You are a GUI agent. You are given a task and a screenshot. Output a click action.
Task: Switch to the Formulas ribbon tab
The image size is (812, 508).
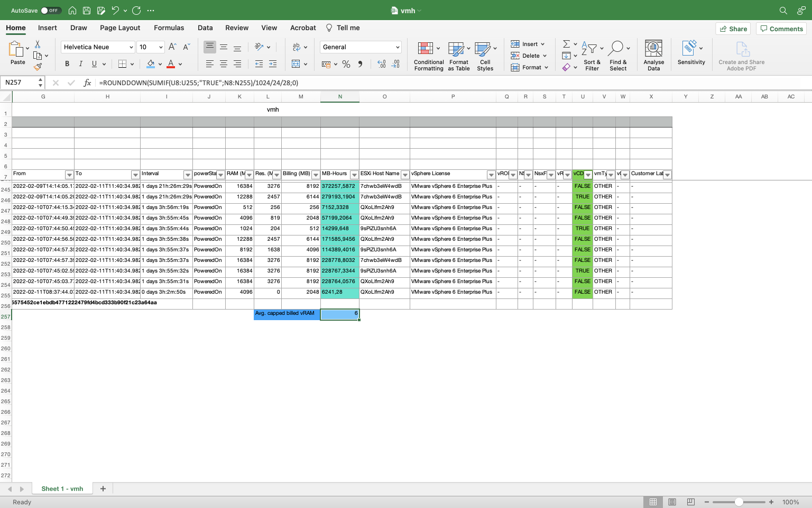169,28
